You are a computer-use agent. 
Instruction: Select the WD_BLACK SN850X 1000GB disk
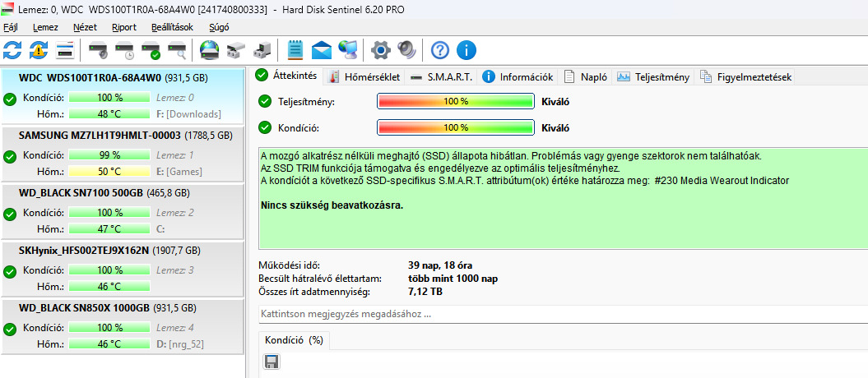pyautogui.click(x=122, y=326)
